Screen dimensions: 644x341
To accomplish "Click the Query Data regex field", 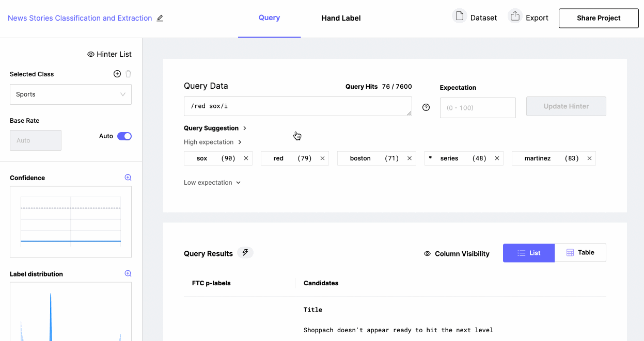I will (x=298, y=106).
